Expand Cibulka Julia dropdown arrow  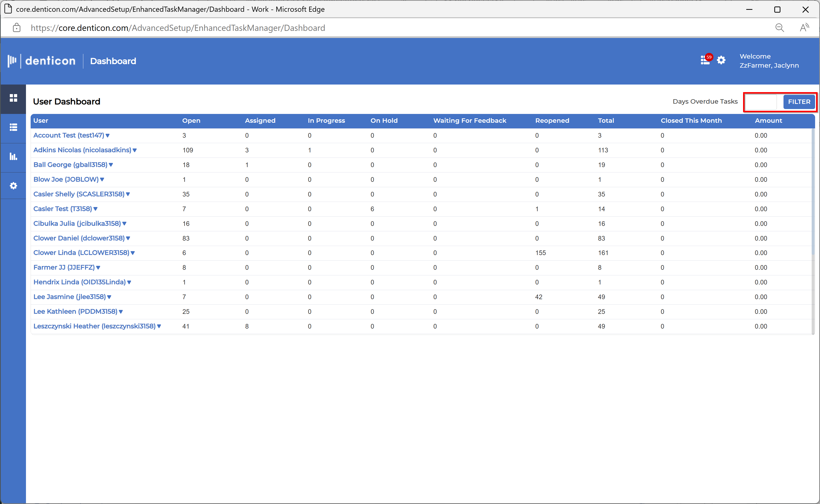[x=124, y=224]
